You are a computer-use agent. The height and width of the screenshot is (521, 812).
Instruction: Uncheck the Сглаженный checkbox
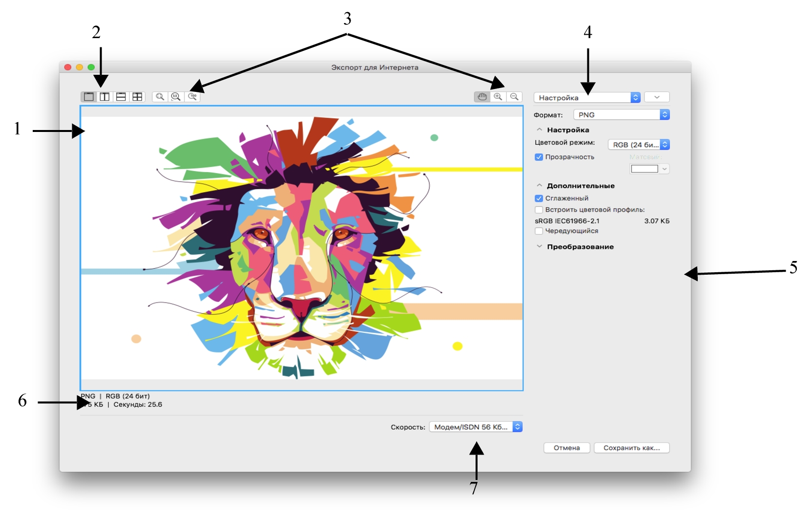[539, 198]
